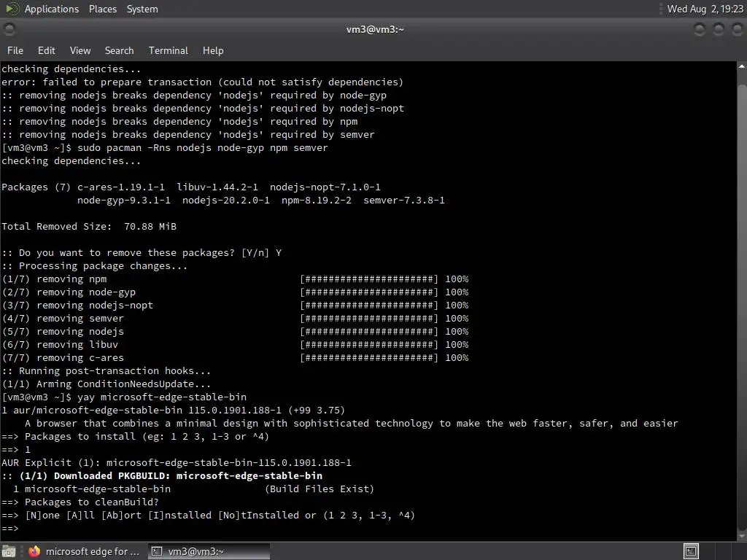Open the clock showing Wed Aug 2, 19:23
This screenshot has width=747, height=560.
click(x=705, y=9)
